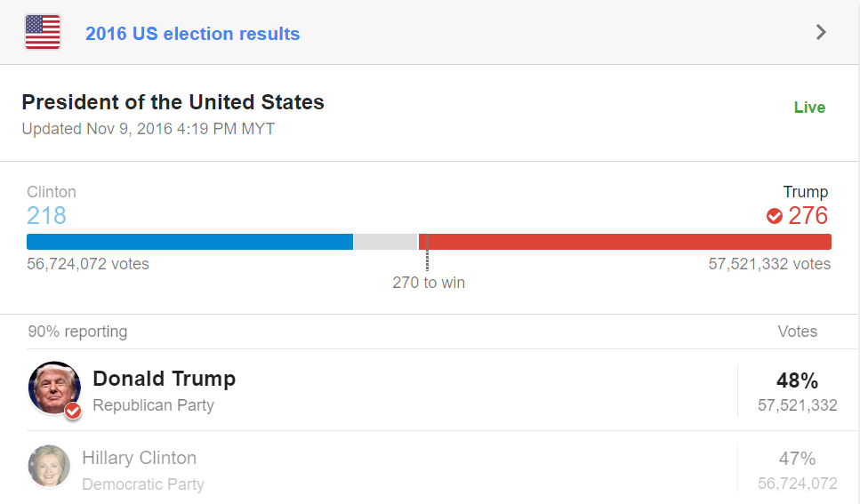Screen dimensions: 860x504
Task: Open the 2016 US election results link
Action: tap(192, 34)
